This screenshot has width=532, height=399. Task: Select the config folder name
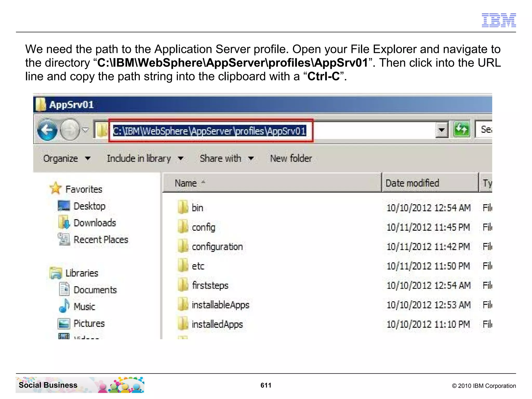tap(204, 228)
